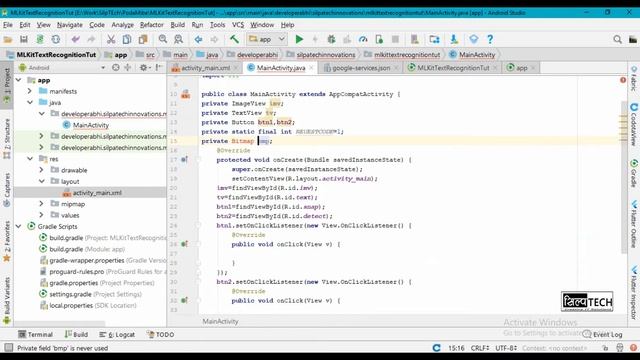
Task: Collapse the res folder
Action: [x=30, y=159]
